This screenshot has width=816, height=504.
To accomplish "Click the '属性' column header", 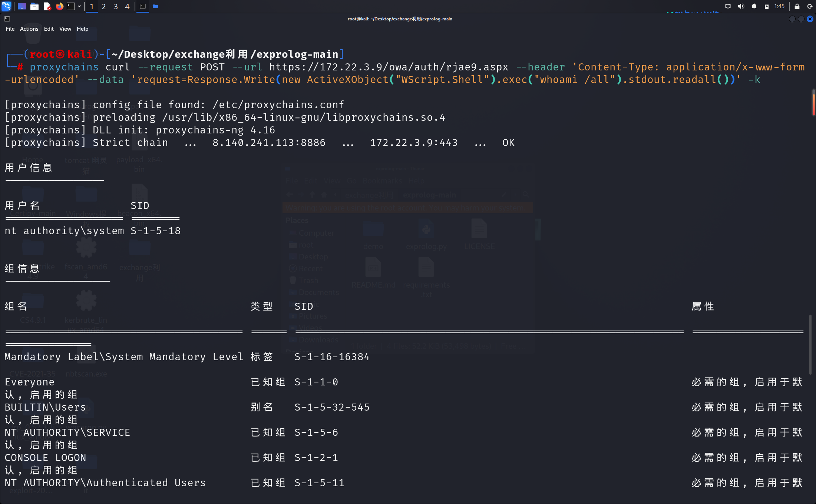I will click(703, 306).
